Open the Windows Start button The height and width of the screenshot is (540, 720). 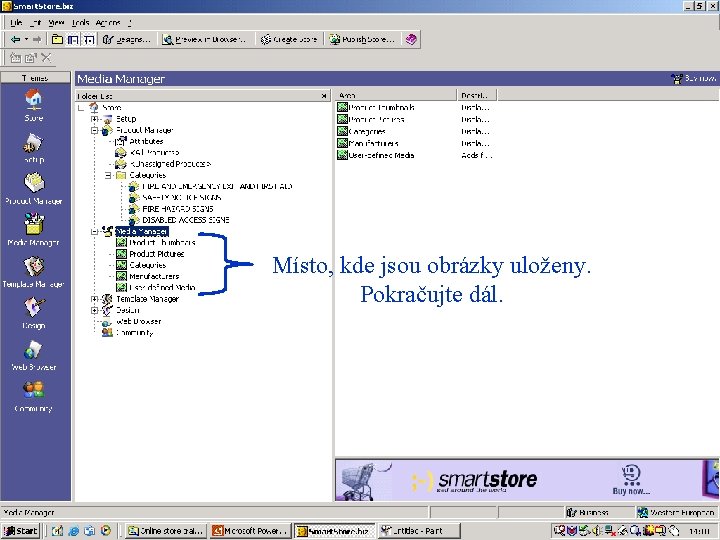(20, 531)
